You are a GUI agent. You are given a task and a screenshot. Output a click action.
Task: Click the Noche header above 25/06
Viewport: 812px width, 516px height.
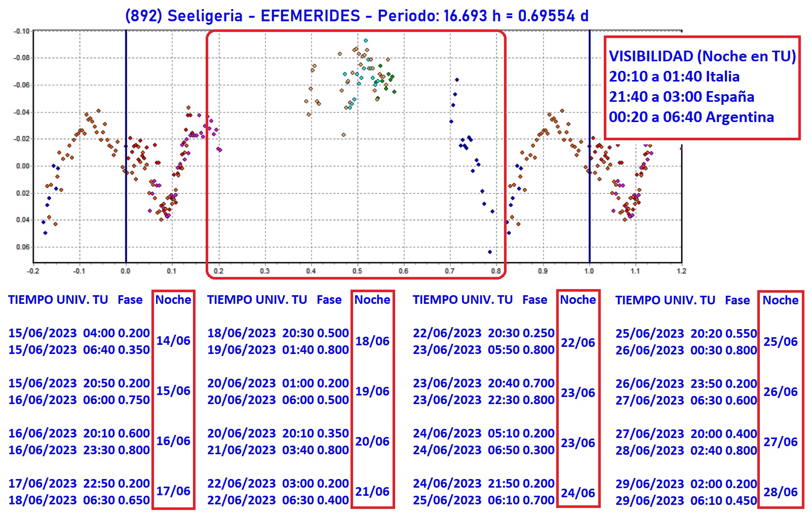[x=781, y=300]
